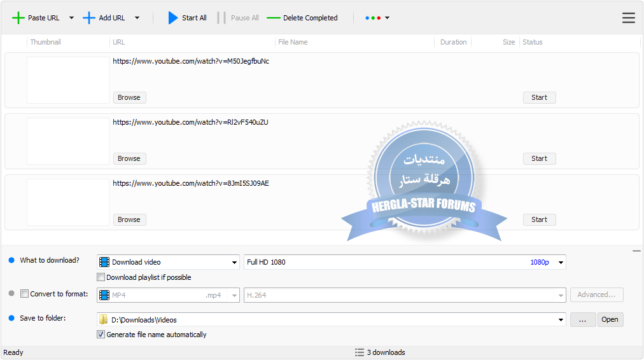Click the 3 downloads status text
The width and height of the screenshot is (644, 360).
tap(386, 352)
